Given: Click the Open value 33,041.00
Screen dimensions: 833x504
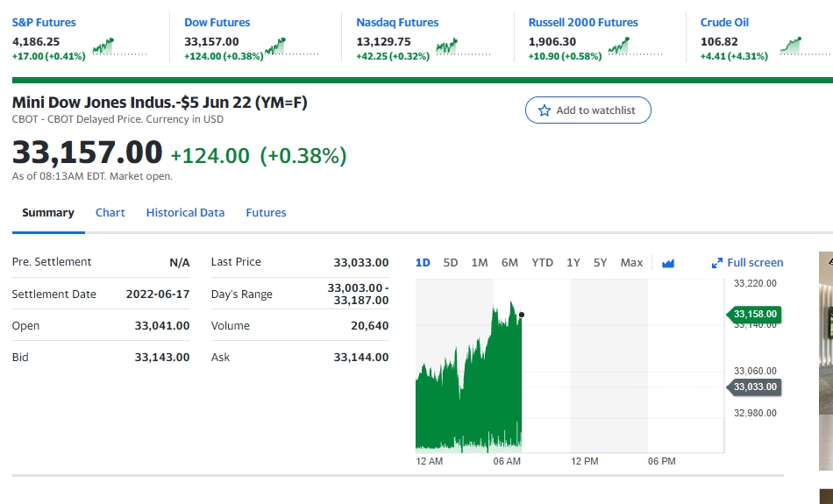Looking at the screenshot, I should coord(162,325).
